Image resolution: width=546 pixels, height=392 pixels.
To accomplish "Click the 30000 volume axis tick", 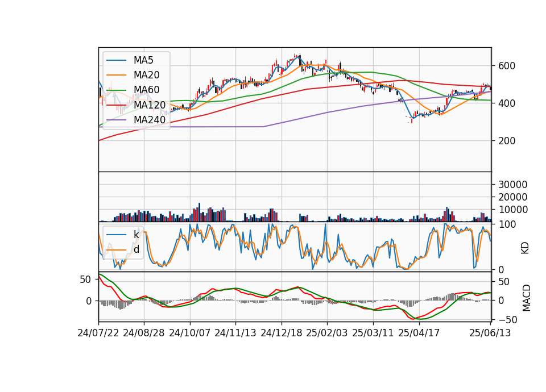I will click(x=512, y=185).
